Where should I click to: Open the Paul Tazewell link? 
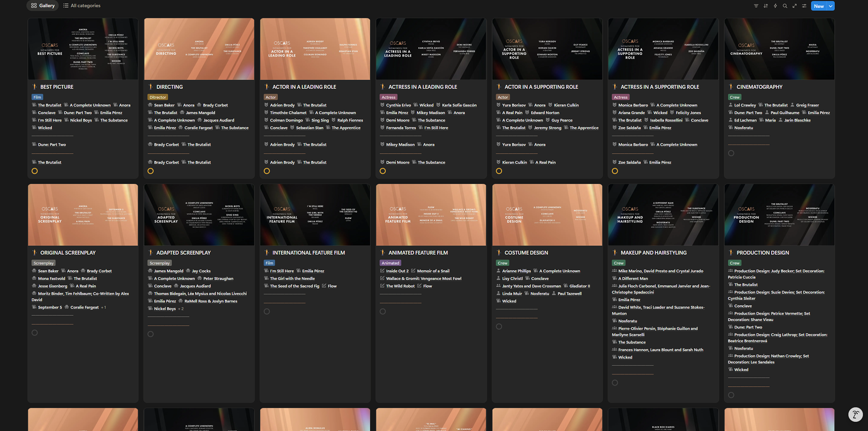coord(570,294)
